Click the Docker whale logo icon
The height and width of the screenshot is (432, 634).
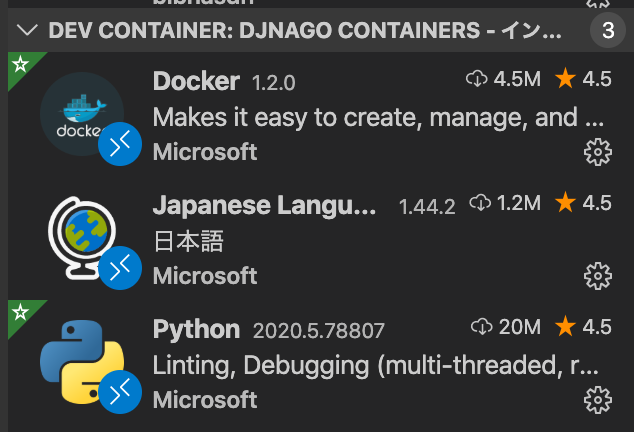point(82,114)
